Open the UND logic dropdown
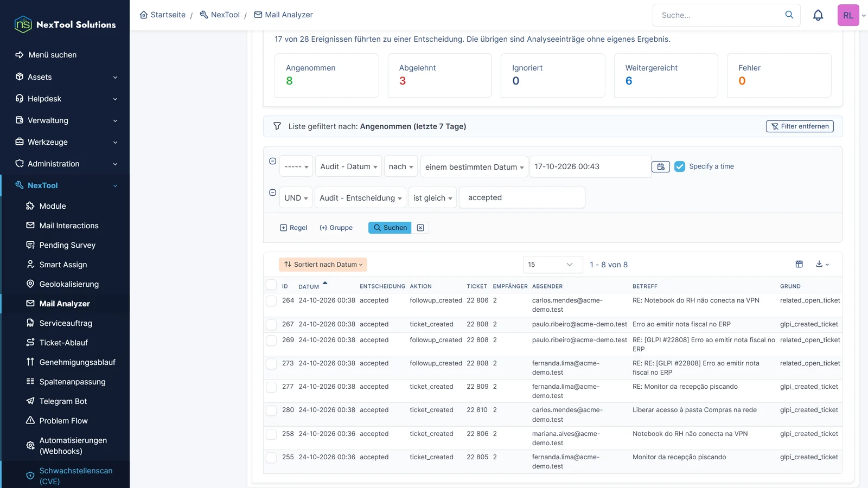868x488 pixels. point(296,198)
